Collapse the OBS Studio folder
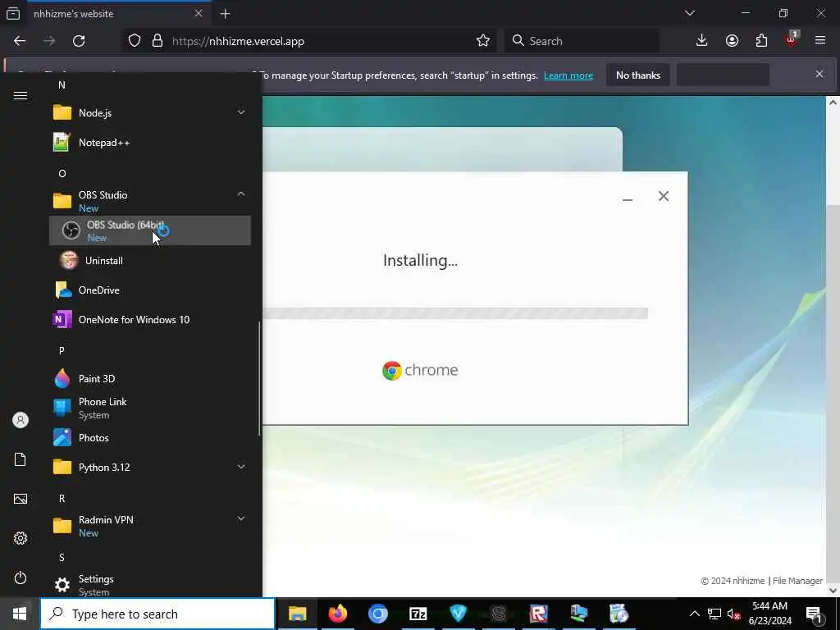This screenshot has height=630, width=840. click(149, 201)
